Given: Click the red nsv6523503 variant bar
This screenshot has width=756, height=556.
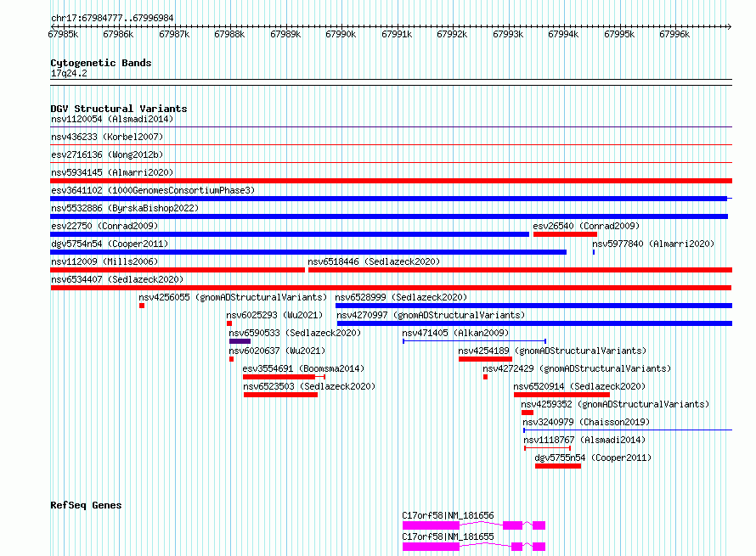Looking at the screenshot, I should coord(280,395).
